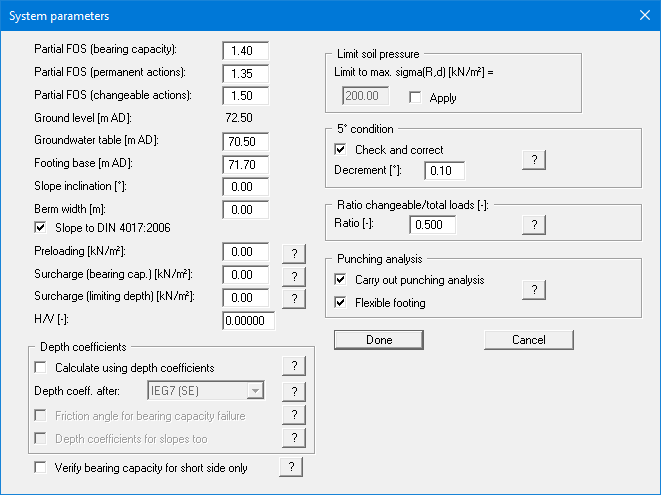This screenshot has width=661, height=495.
Task: Open help for Verify bearing capacity short side
Action: [291, 467]
